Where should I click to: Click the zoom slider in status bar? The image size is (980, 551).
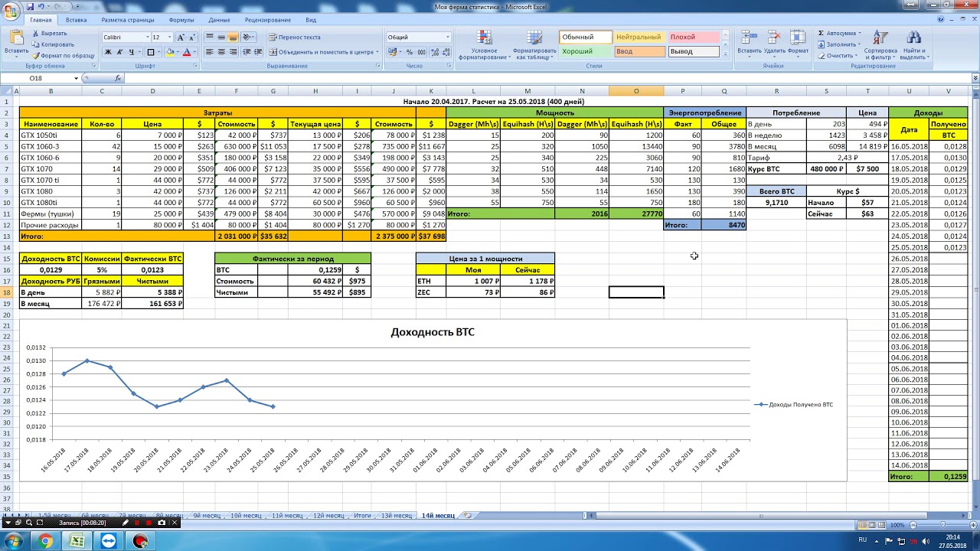pyautogui.click(x=943, y=525)
